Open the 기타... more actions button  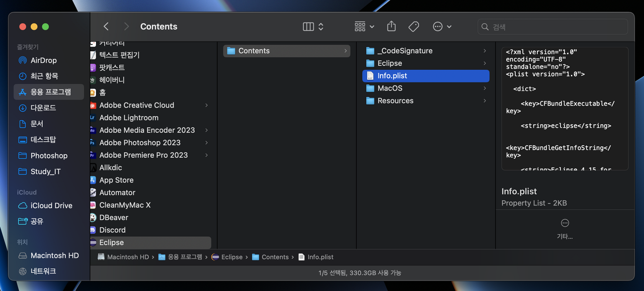(565, 229)
